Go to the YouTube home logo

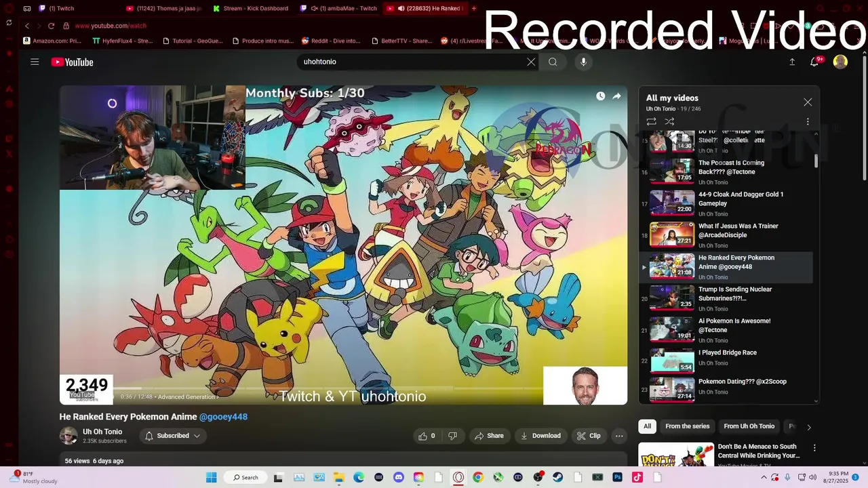pyautogui.click(x=72, y=62)
